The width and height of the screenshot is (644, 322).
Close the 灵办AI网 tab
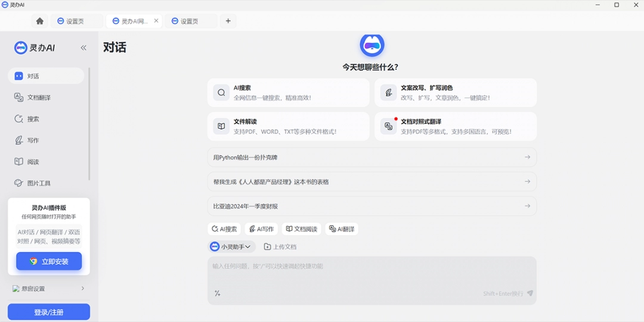point(156,21)
